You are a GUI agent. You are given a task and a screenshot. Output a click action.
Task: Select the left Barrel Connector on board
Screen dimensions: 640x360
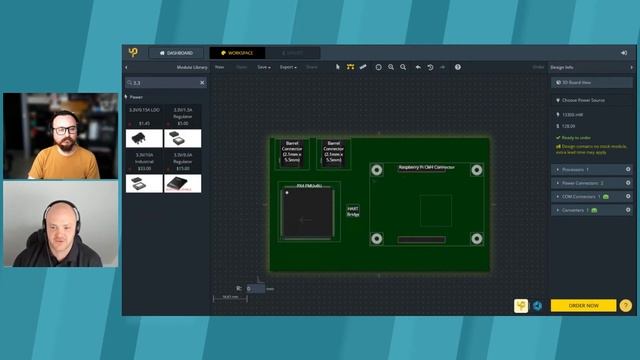pos(292,153)
